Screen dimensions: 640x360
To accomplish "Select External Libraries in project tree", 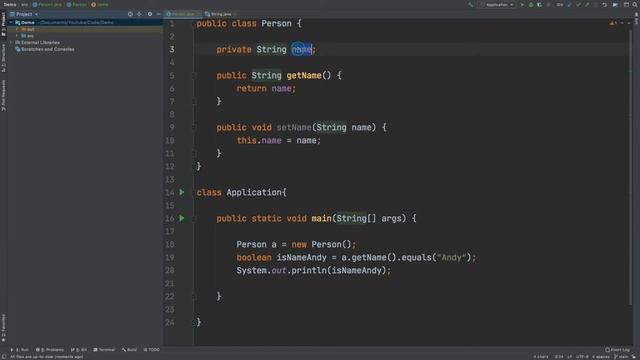I will 38,42.
